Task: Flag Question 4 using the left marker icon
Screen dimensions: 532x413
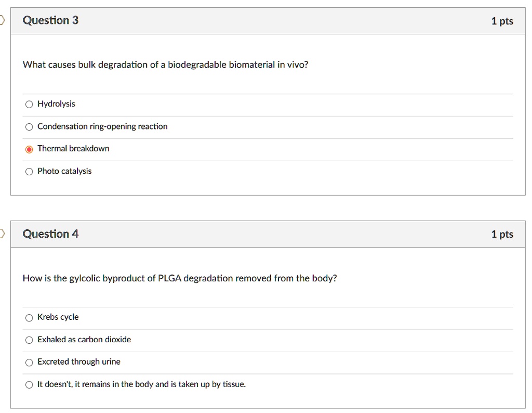Action: pos(2,234)
